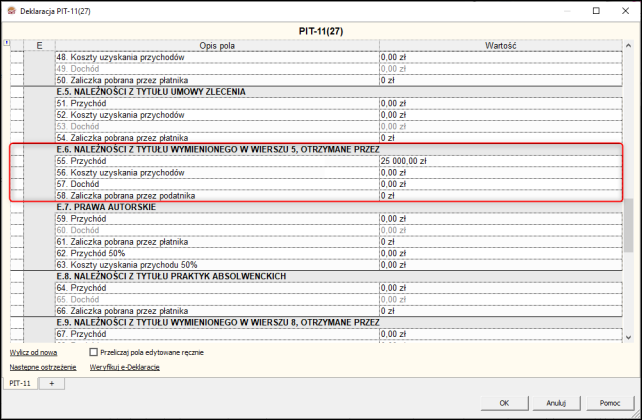Click the greyed 53. Dochód label
The height and width of the screenshot is (420, 642).
tap(78, 126)
